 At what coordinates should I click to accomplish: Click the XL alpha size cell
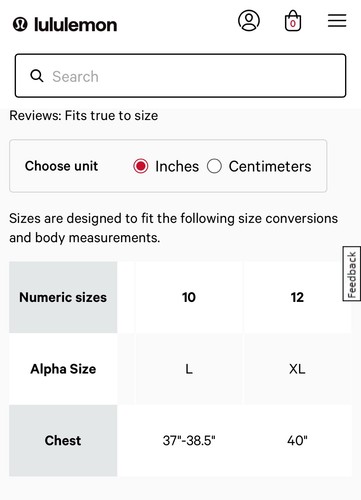tap(297, 369)
